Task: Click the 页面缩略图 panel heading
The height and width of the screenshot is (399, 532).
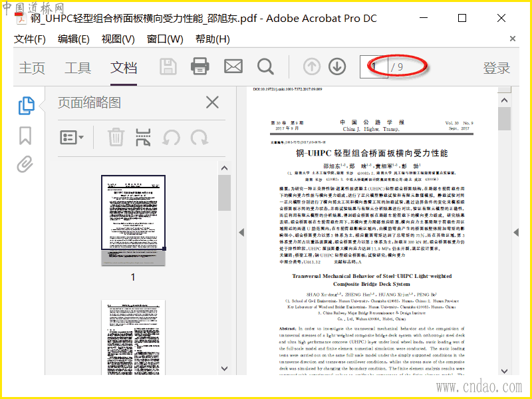Action: 89,102
